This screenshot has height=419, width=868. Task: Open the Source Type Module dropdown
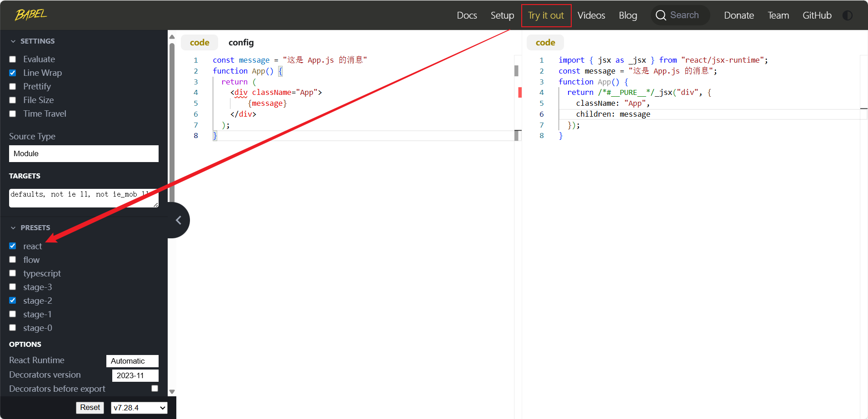84,153
